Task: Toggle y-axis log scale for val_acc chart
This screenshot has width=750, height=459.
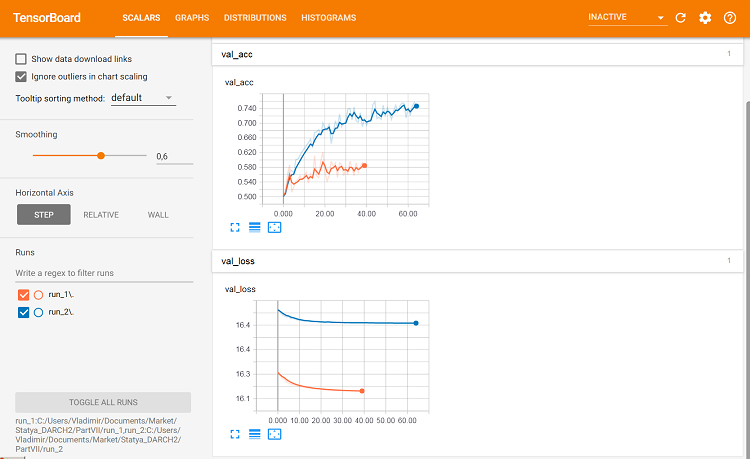Action: (x=254, y=228)
